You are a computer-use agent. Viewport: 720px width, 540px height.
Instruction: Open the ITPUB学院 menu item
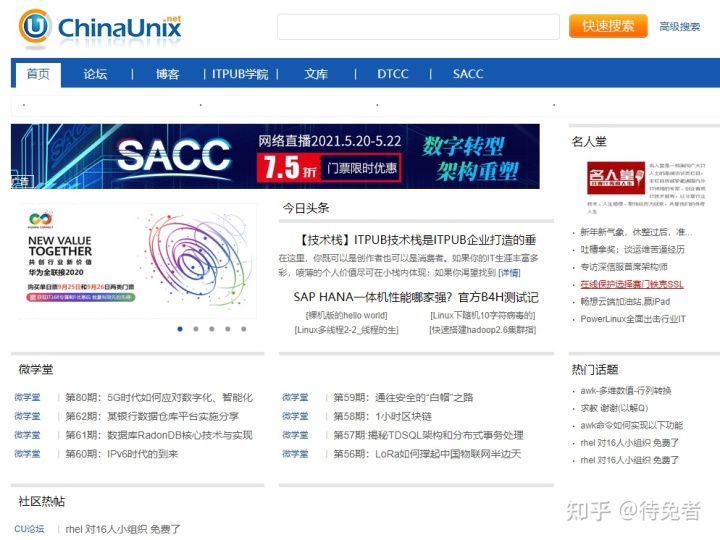coord(240,74)
